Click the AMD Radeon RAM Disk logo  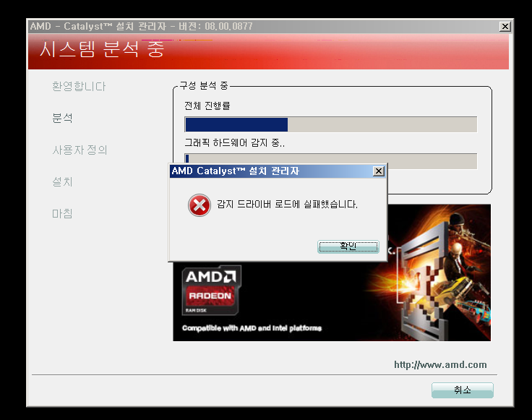point(211,291)
